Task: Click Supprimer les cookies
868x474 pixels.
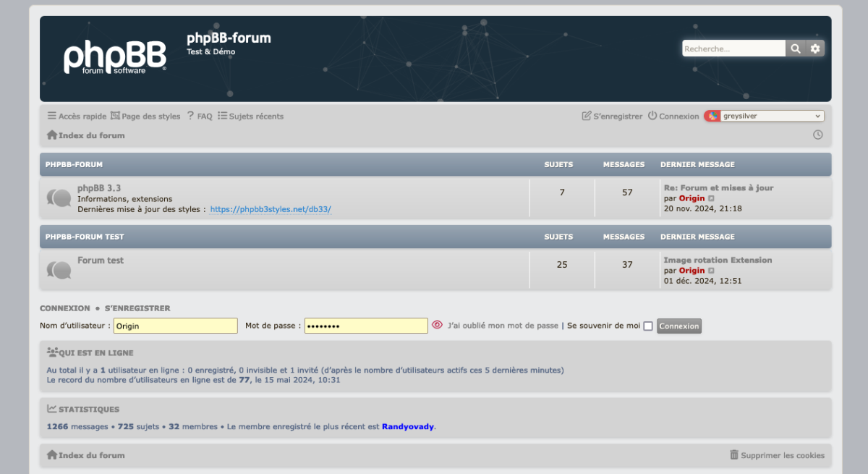Action: pos(777,455)
